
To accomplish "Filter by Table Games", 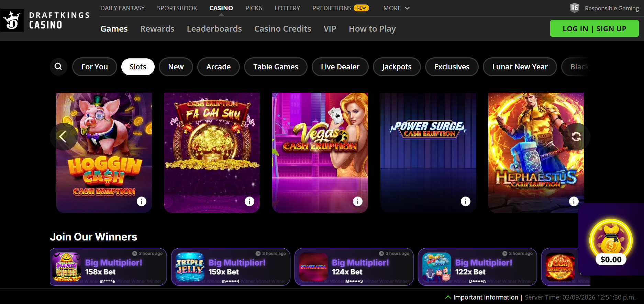I will pyautogui.click(x=276, y=67).
